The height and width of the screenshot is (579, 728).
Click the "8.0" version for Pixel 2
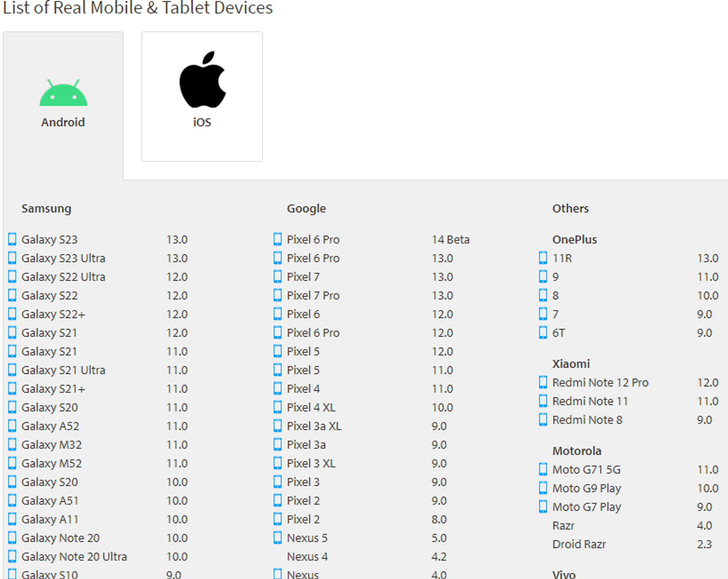coord(439,519)
